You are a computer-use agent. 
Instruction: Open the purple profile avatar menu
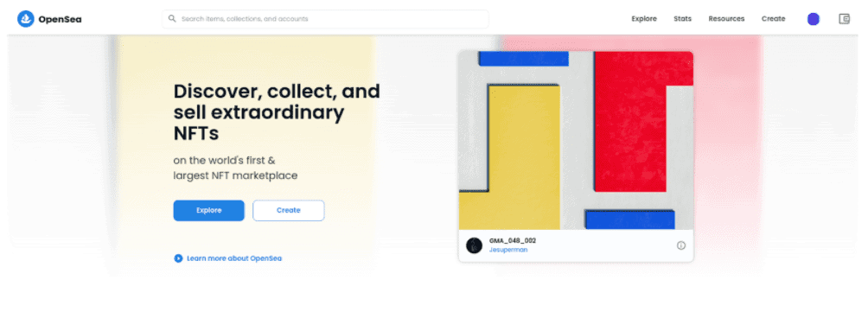(x=814, y=19)
